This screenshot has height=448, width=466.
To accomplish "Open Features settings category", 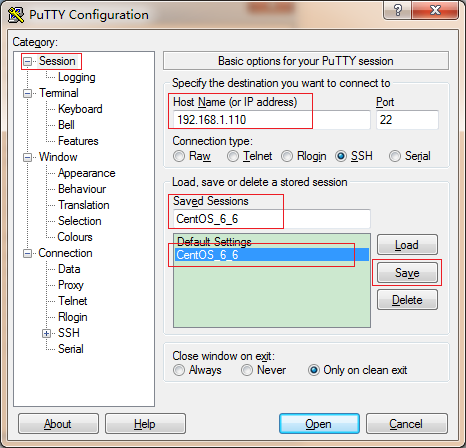I will tap(78, 141).
